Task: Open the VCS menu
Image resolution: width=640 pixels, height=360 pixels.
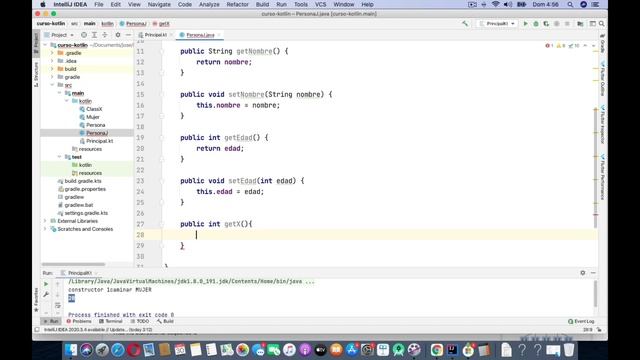Action: pos(320,4)
